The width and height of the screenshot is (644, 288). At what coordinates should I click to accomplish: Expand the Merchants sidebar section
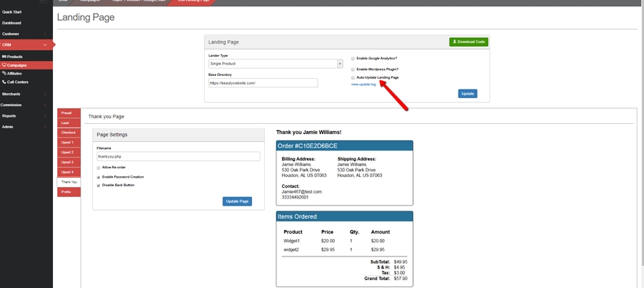[x=21, y=94]
